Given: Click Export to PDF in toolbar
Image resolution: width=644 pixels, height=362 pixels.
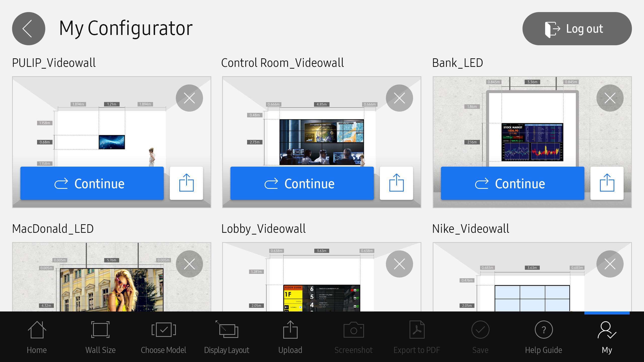Looking at the screenshot, I should (x=417, y=337).
